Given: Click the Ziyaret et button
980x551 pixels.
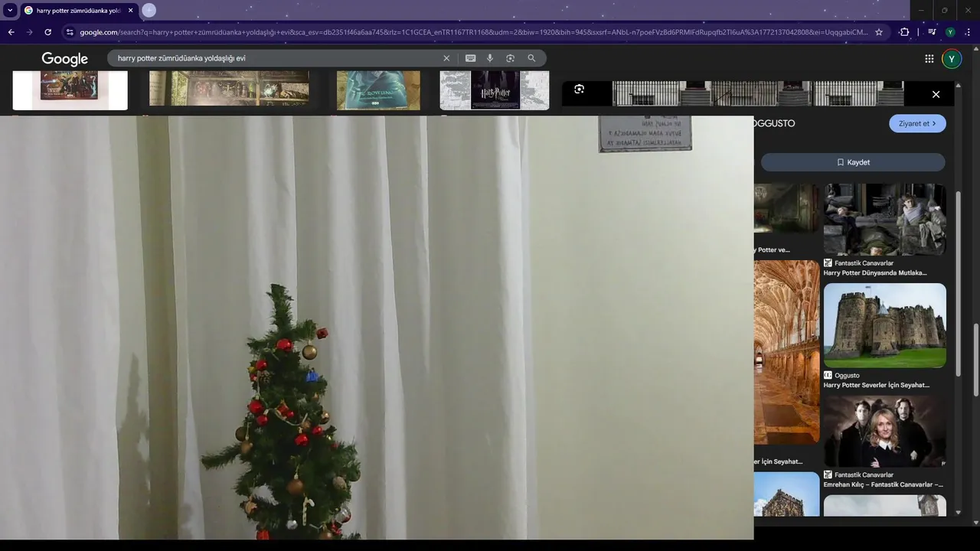Looking at the screenshot, I should click(917, 123).
